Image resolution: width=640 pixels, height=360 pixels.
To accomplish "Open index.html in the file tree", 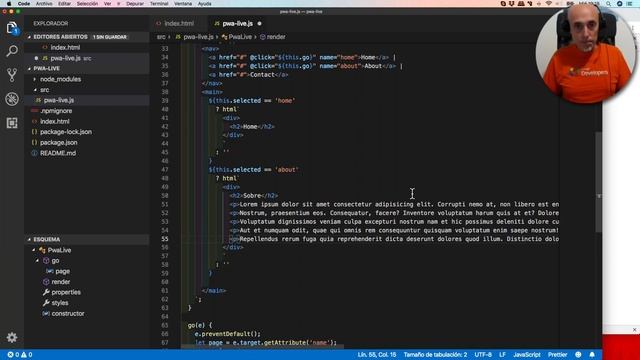I will click(x=55, y=121).
